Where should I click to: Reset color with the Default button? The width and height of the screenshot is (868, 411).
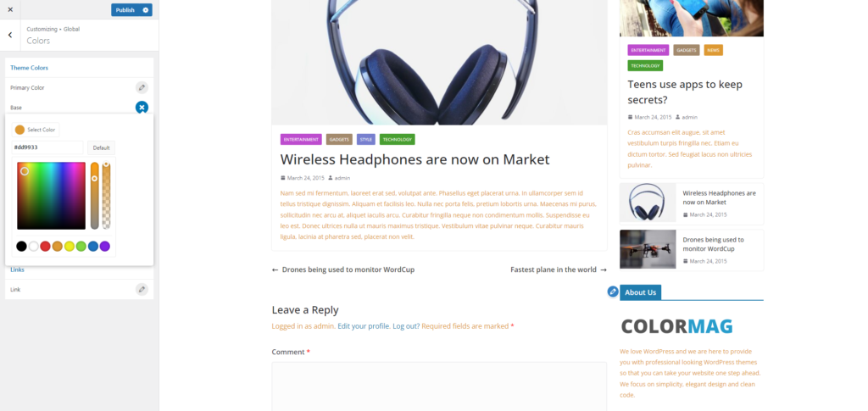coord(102,147)
